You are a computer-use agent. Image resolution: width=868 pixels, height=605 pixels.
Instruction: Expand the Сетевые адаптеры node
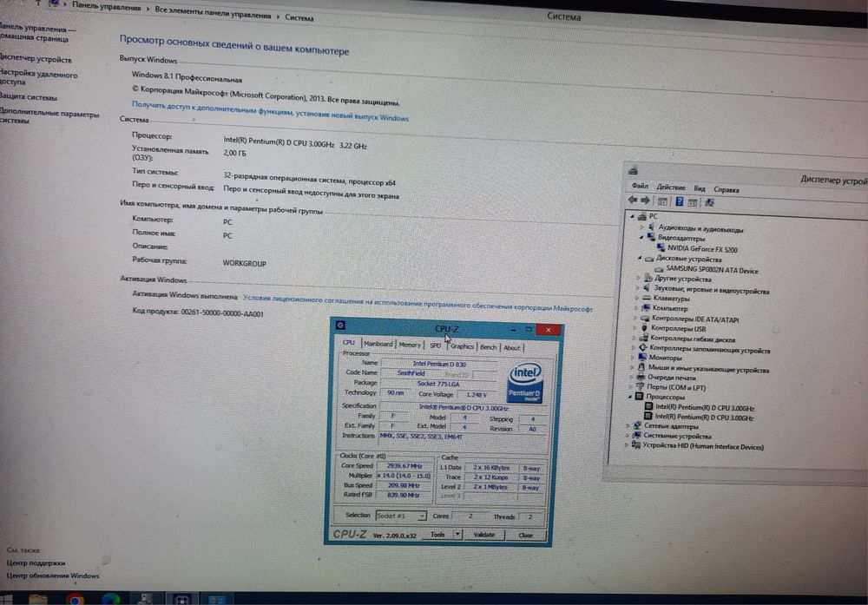628,425
